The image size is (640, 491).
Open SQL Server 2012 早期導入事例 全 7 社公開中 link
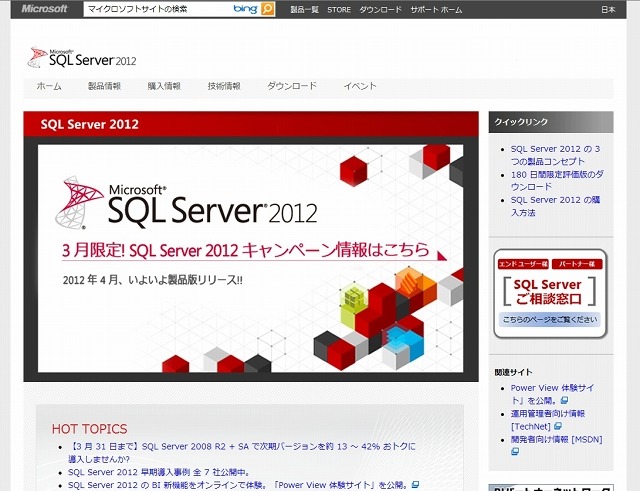pos(159,472)
